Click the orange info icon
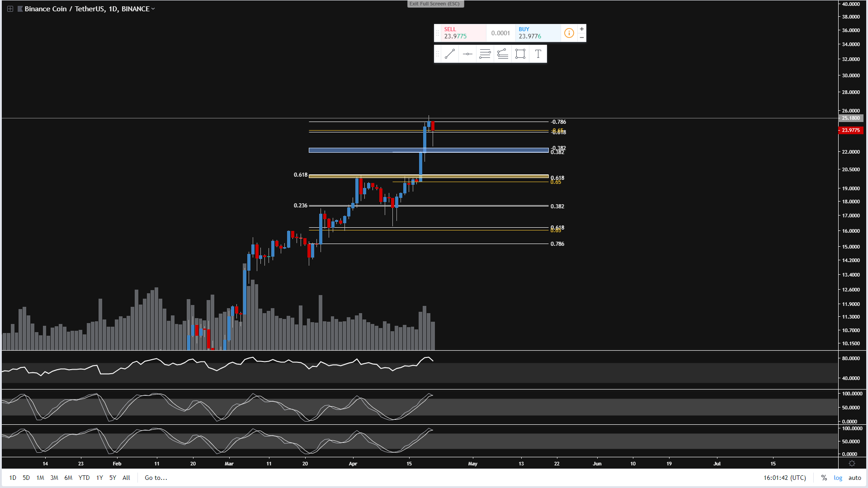 569,33
